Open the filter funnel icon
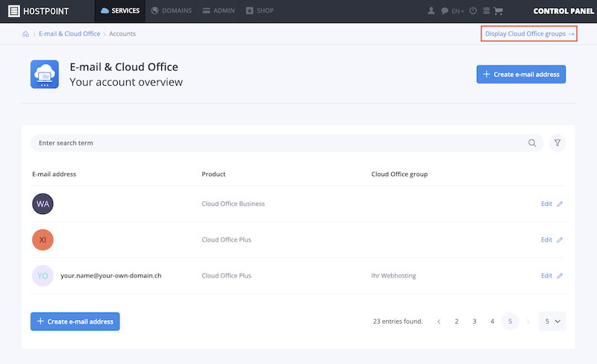This screenshot has width=597, height=364. 557,142
